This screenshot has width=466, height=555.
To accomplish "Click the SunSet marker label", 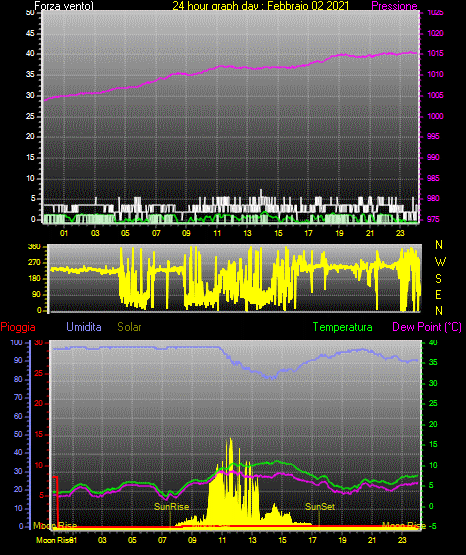I will (x=320, y=507).
